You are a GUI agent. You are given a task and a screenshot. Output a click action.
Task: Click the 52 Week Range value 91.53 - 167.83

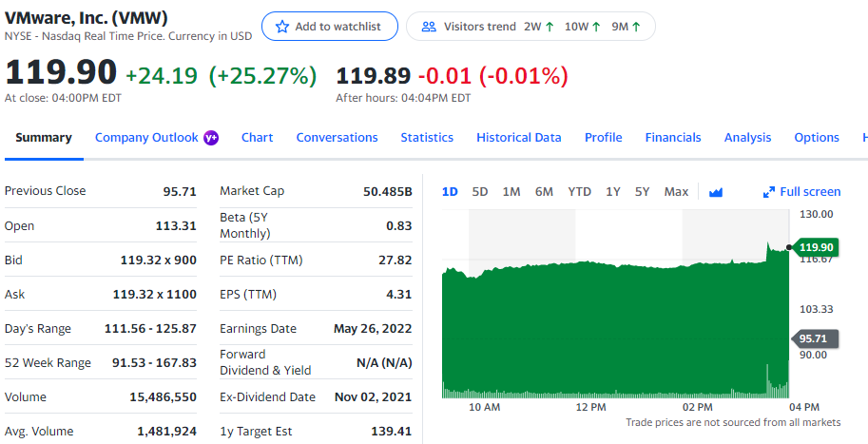click(x=154, y=363)
